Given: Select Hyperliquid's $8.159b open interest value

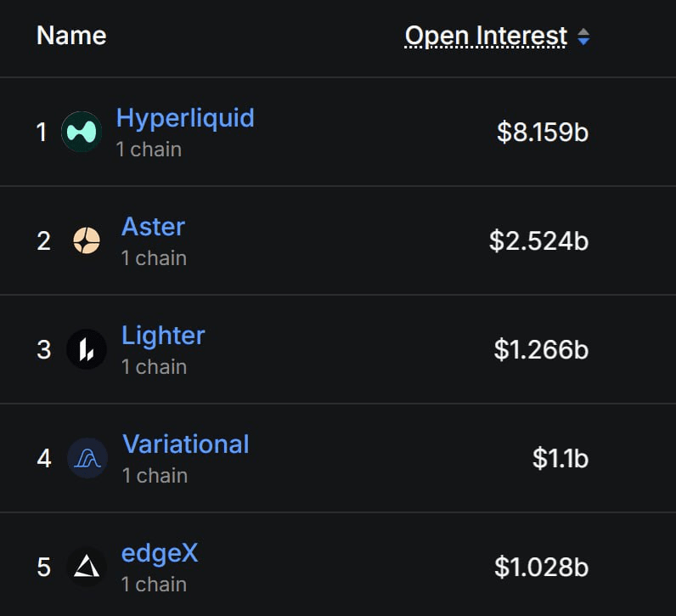Looking at the screenshot, I should (543, 133).
